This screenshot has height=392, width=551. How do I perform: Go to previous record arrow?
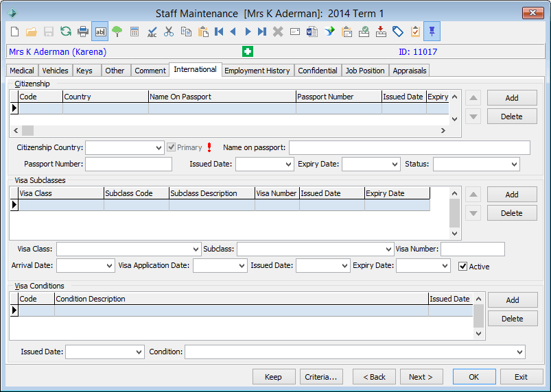[233, 32]
